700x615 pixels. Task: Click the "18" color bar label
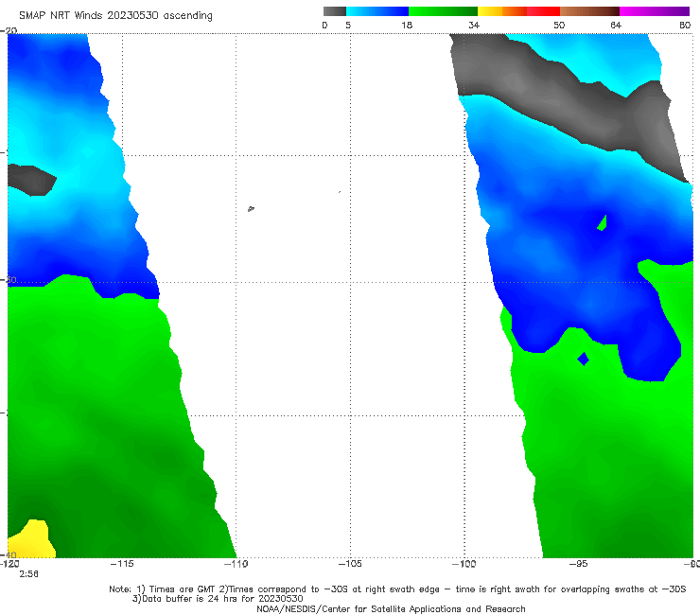407,25
